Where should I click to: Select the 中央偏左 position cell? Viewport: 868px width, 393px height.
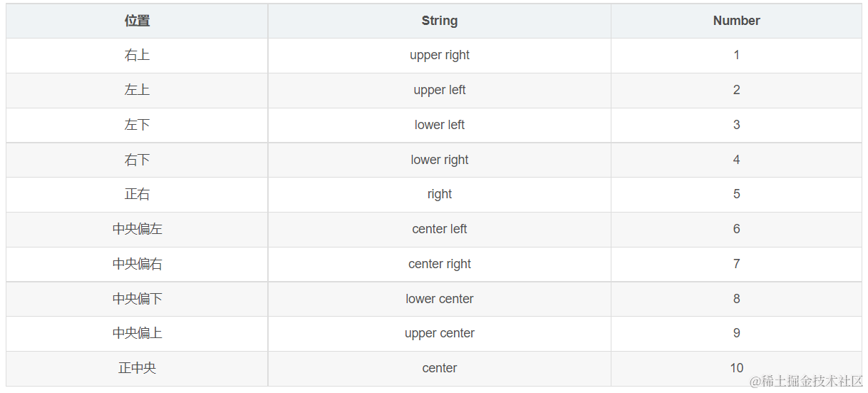pyautogui.click(x=137, y=229)
